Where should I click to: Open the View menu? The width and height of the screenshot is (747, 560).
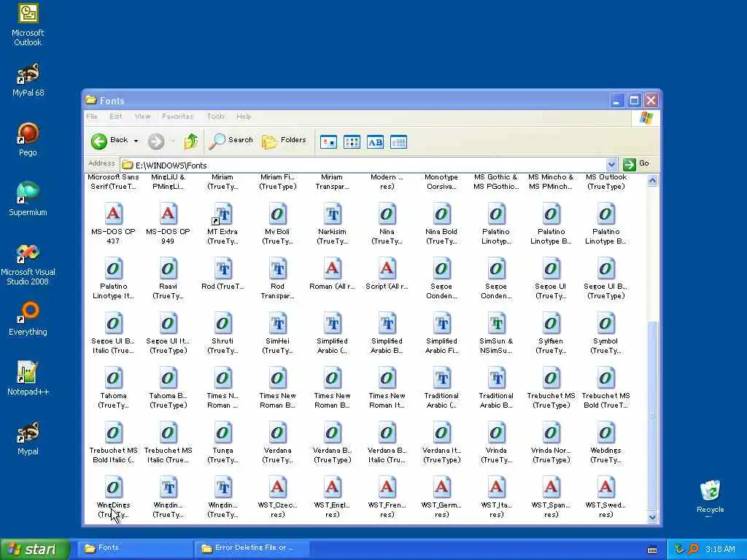[142, 117]
